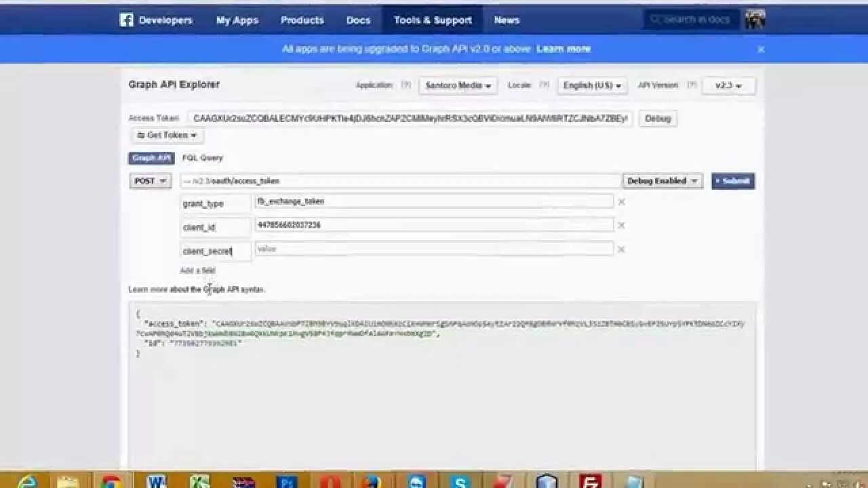
Task: Click the empty client_secret value field
Action: [434, 249]
